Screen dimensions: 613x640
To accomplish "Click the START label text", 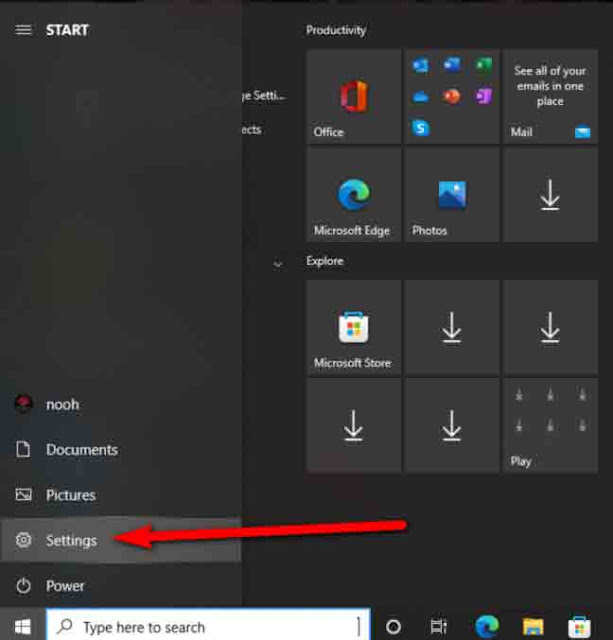I will (67, 30).
